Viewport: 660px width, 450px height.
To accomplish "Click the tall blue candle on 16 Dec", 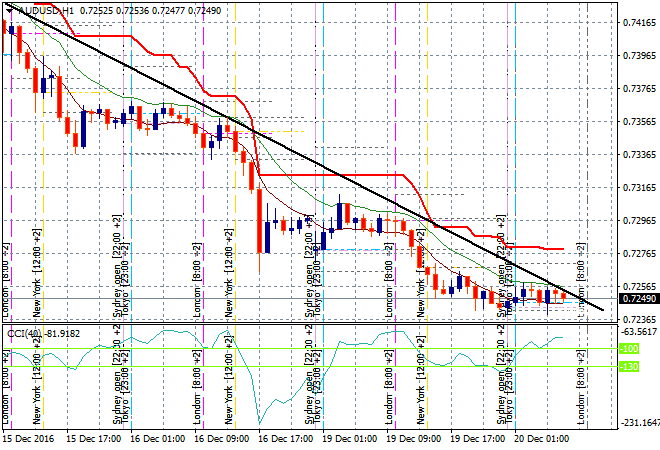I will tap(266, 236).
